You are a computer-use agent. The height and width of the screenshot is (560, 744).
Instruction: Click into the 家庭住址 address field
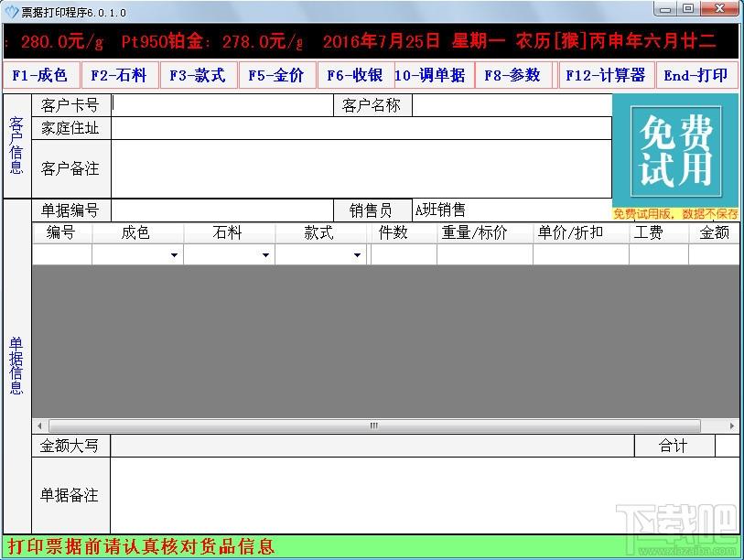(x=361, y=128)
